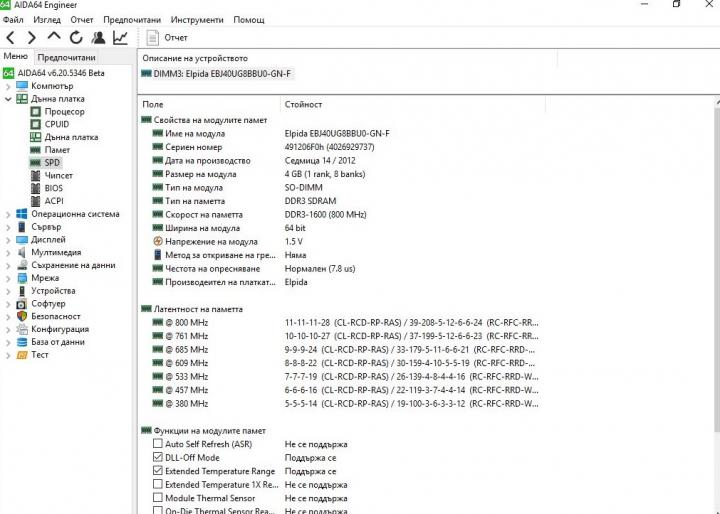Toggle the Extended Temperature Range checkbox

tap(158, 470)
